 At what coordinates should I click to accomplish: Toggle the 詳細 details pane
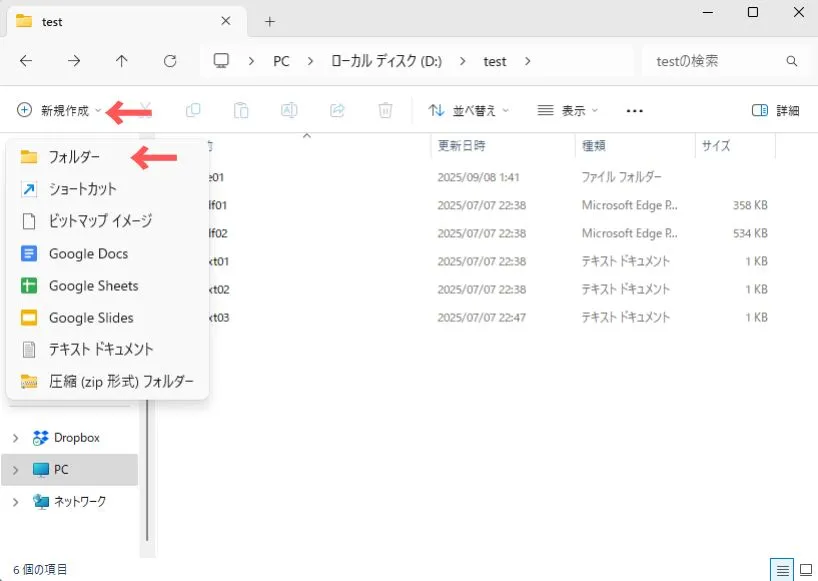pyautogui.click(x=775, y=110)
